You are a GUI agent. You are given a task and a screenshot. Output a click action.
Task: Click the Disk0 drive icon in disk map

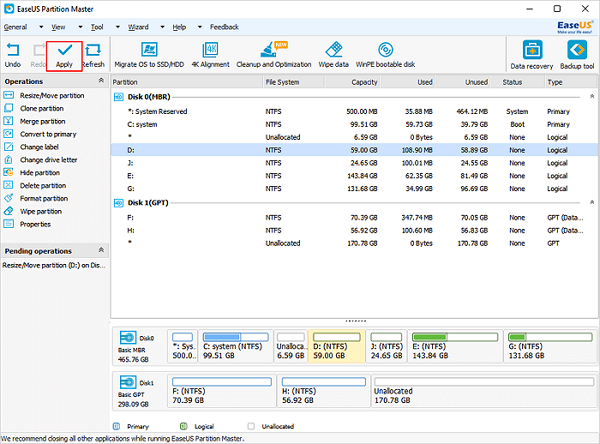click(x=128, y=338)
